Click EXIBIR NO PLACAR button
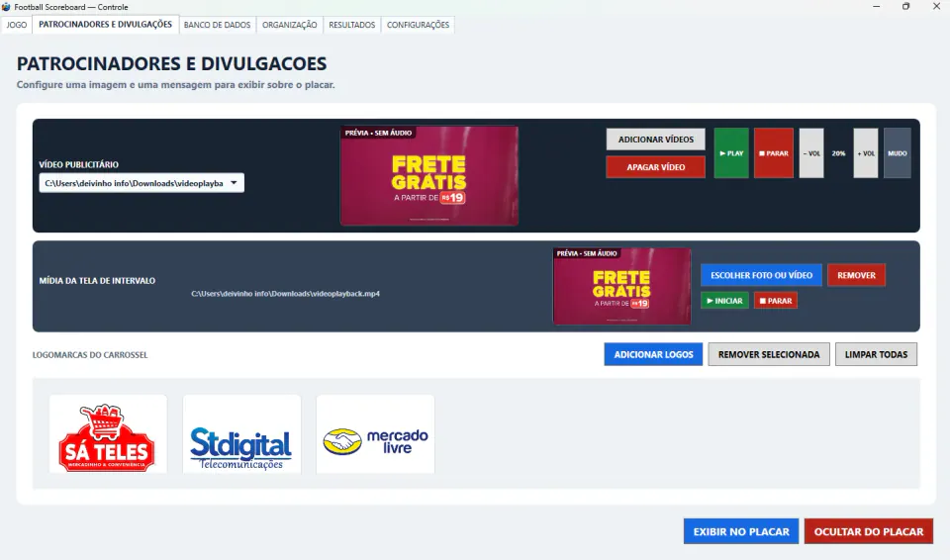 [x=741, y=531]
